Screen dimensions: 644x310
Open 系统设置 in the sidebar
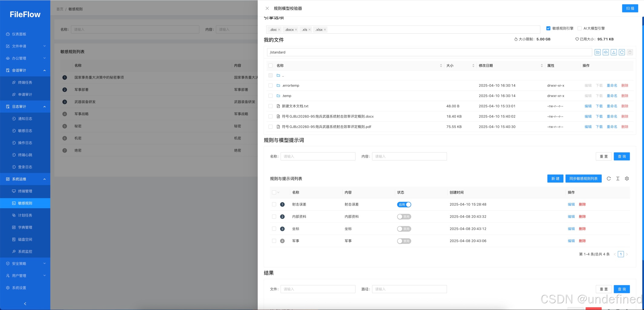(x=25, y=288)
